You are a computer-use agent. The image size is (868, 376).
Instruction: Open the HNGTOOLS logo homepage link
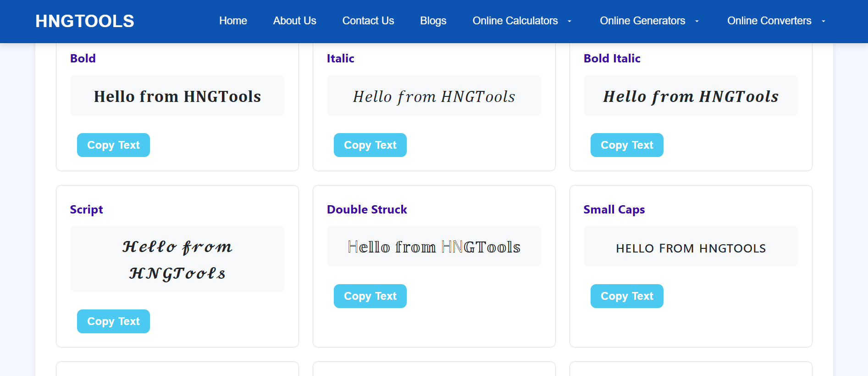[x=85, y=21]
